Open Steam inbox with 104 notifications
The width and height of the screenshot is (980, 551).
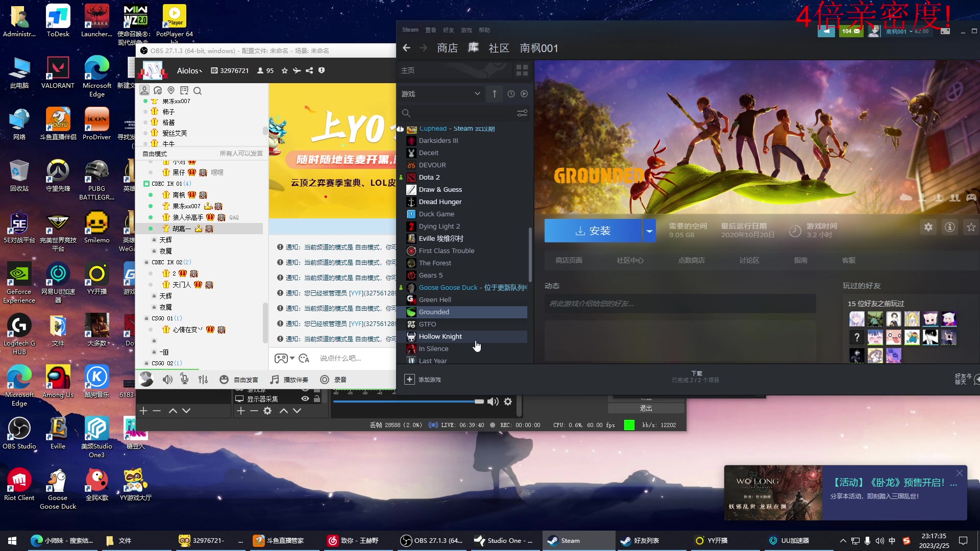(x=851, y=31)
